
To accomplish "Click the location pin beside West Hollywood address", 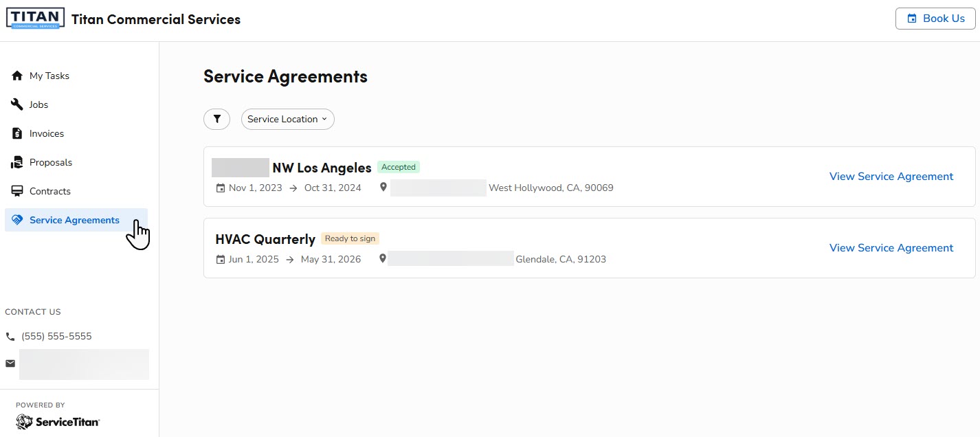I will click(383, 186).
